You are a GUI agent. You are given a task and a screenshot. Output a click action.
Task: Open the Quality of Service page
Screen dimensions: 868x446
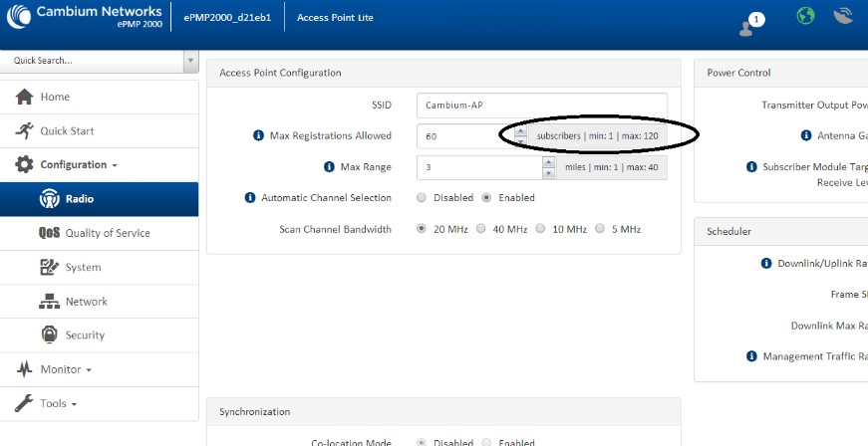(99, 233)
